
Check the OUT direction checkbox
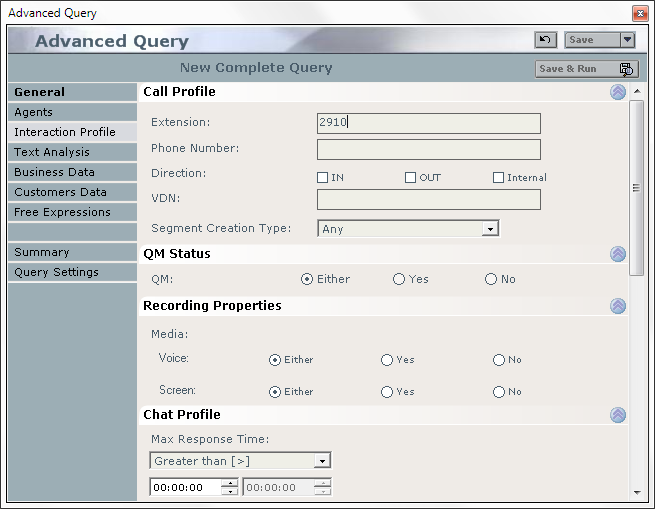(410, 178)
